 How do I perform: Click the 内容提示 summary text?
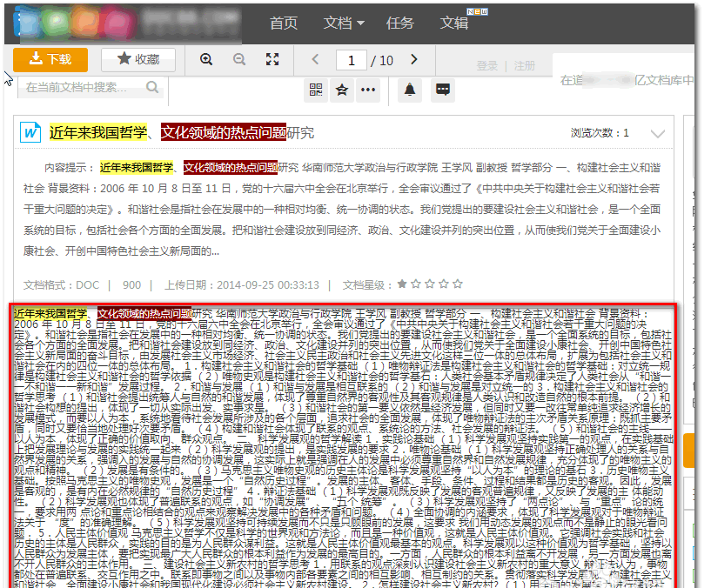(342, 209)
